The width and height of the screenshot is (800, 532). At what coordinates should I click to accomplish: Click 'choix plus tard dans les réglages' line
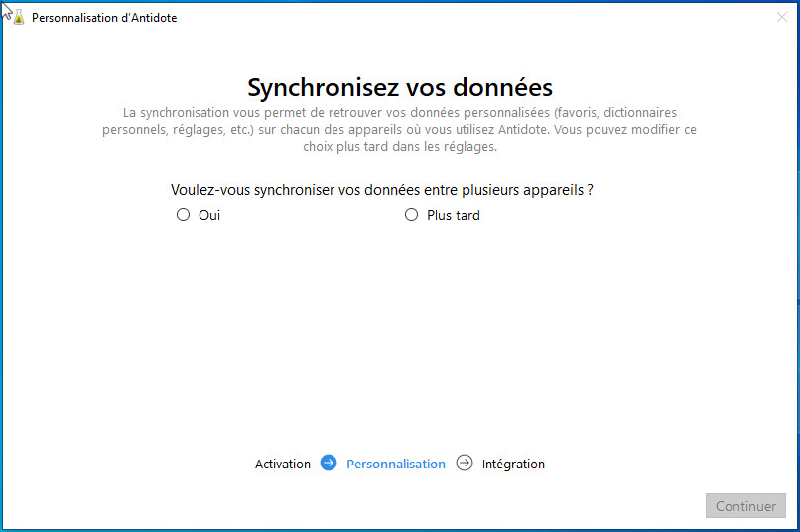point(400,147)
